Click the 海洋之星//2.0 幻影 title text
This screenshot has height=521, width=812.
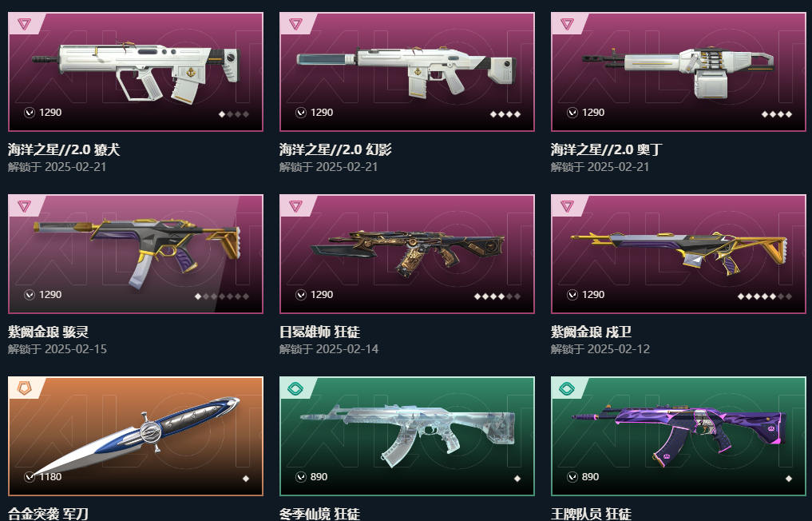[335, 149]
